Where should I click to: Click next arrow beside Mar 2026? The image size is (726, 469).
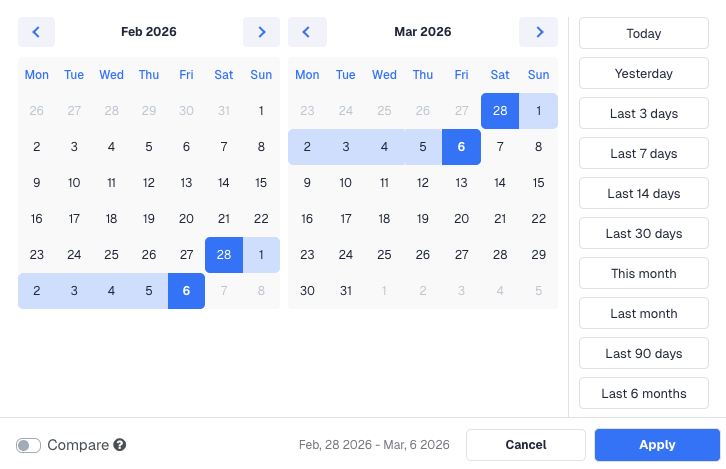pyautogui.click(x=538, y=32)
